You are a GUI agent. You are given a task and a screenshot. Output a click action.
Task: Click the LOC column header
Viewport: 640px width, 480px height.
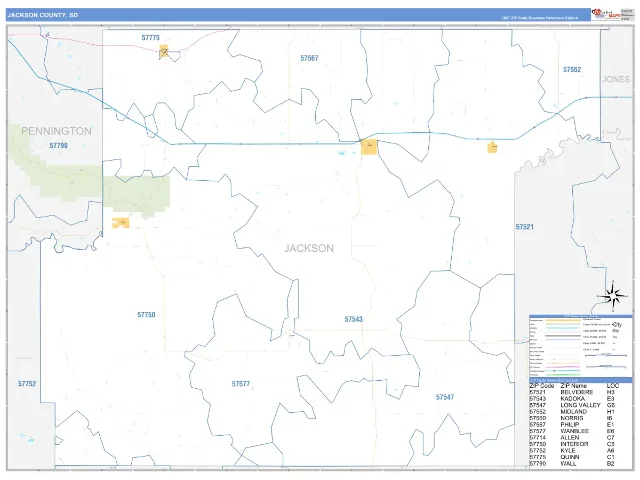(613, 386)
